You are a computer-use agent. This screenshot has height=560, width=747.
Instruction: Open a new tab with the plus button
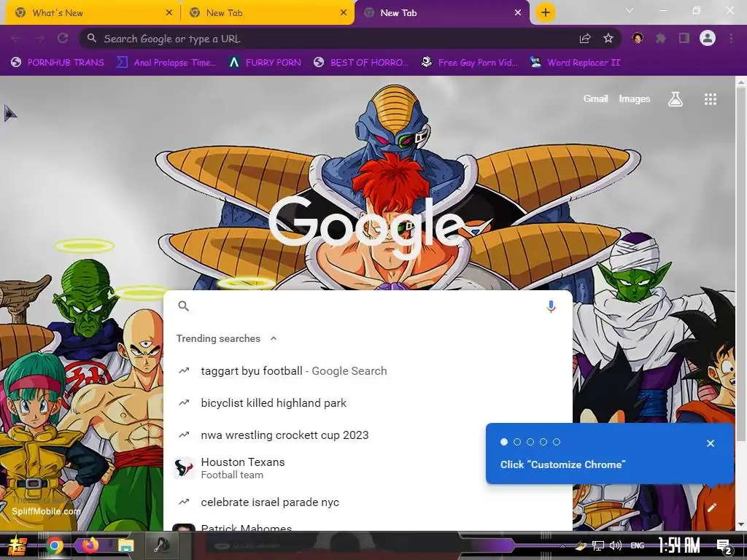tap(546, 12)
